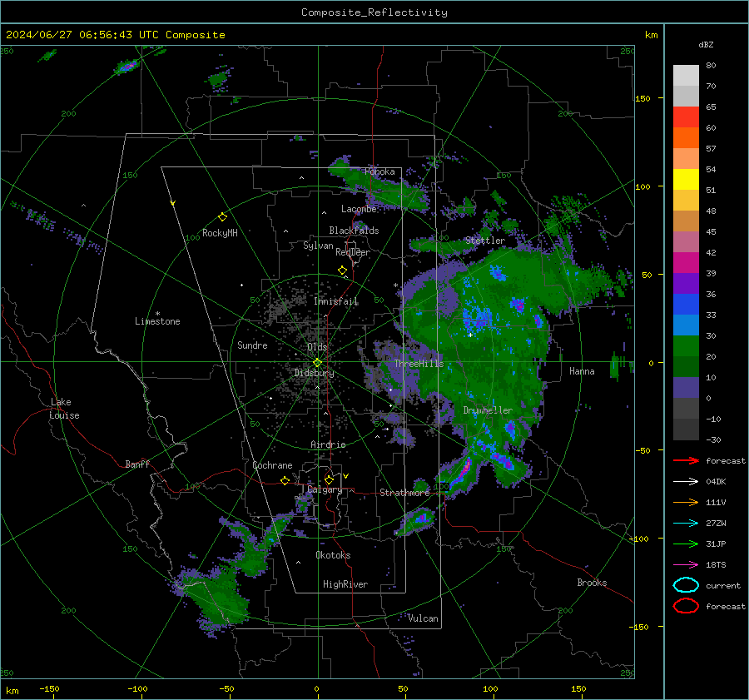The height and width of the screenshot is (700, 749).
Task: Click the Cochrane label
Action: [272, 465]
